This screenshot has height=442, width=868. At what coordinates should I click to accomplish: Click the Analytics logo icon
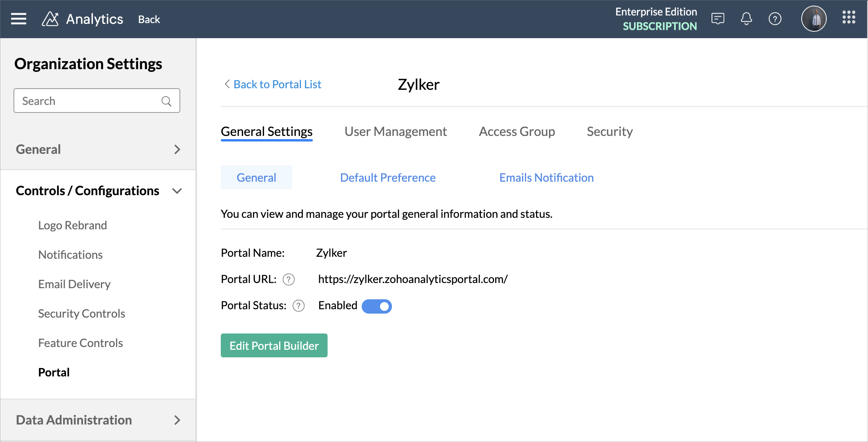pos(50,19)
